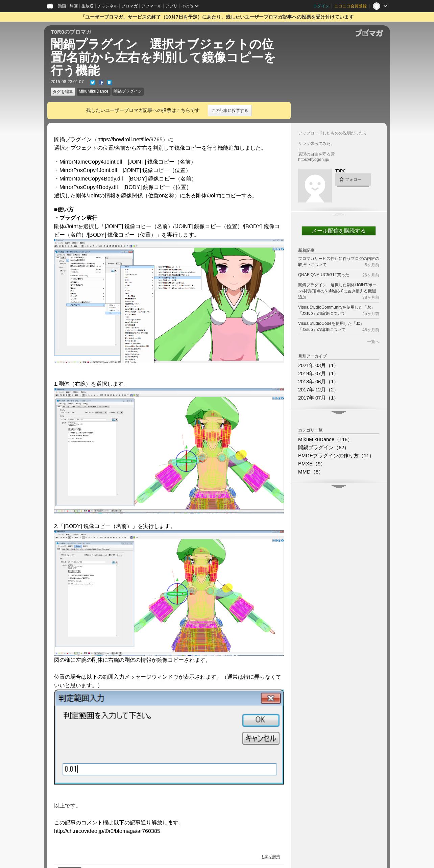
Task: Open PMXE（9） category
Action: (311, 464)
